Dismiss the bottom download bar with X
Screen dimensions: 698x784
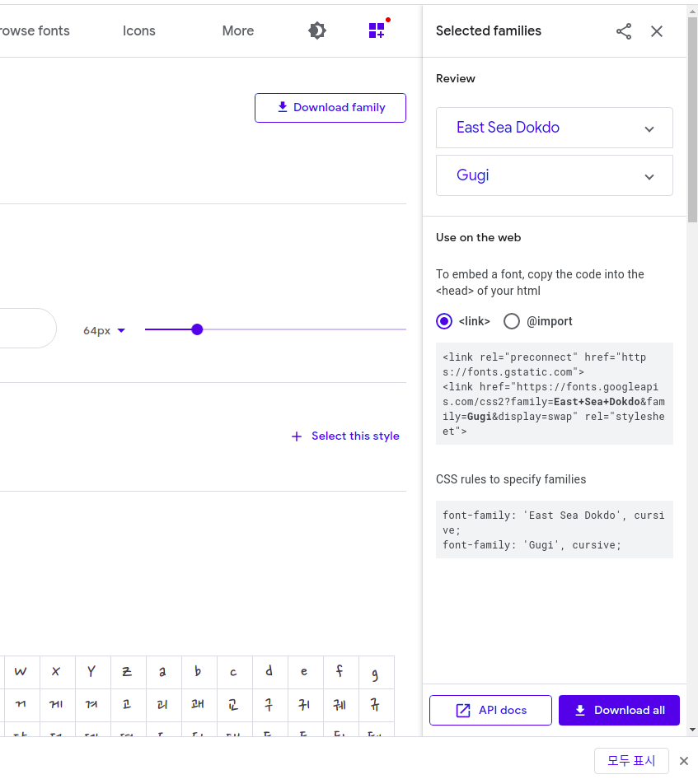(x=683, y=760)
